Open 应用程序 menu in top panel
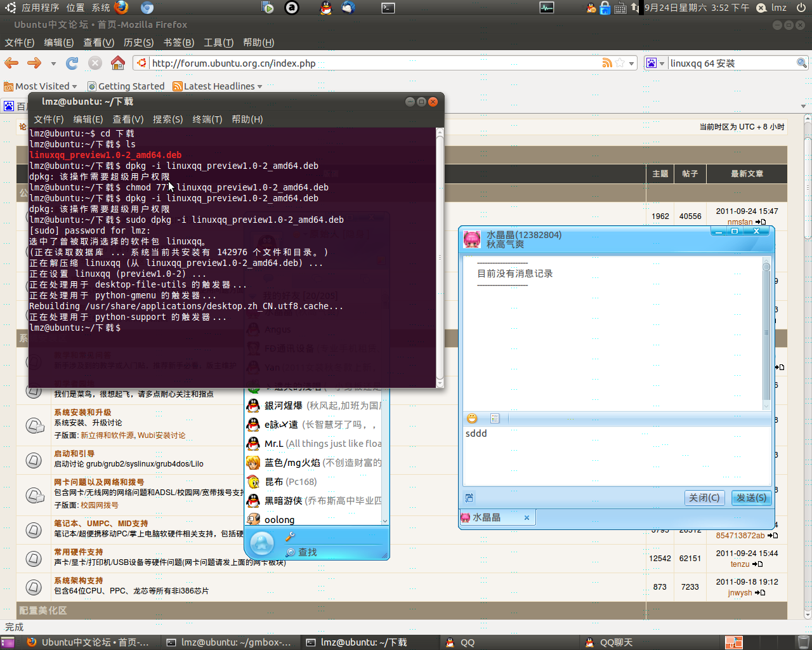This screenshot has height=650, width=812. click(40, 8)
